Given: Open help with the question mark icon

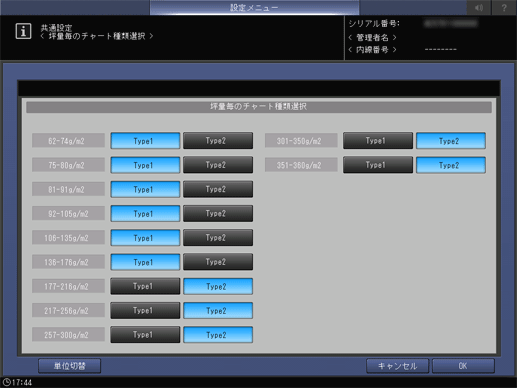Looking at the screenshot, I should point(504,7).
